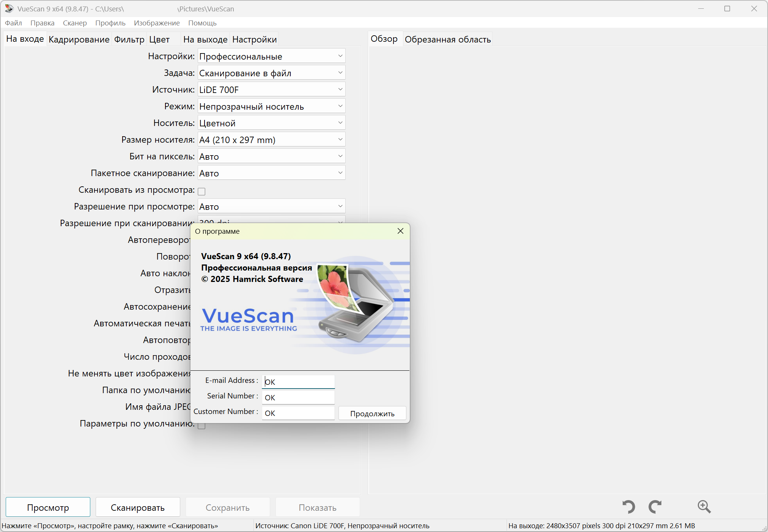Click the E-mail Address field
This screenshot has height=532, width=768.
click(298, 382)
